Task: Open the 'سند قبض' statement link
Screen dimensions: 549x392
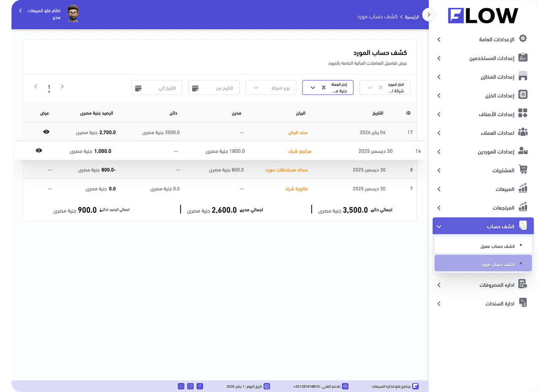Action: [x=298, y=133]
